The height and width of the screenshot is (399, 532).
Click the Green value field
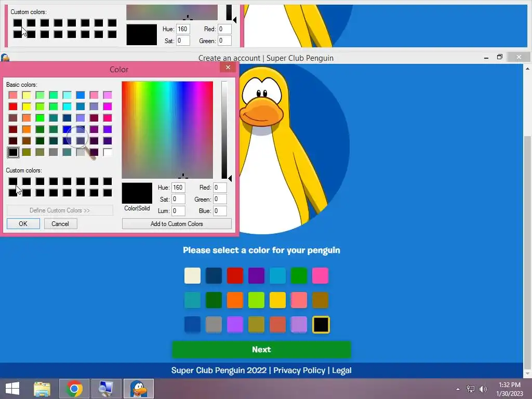[x=220, y=199]
